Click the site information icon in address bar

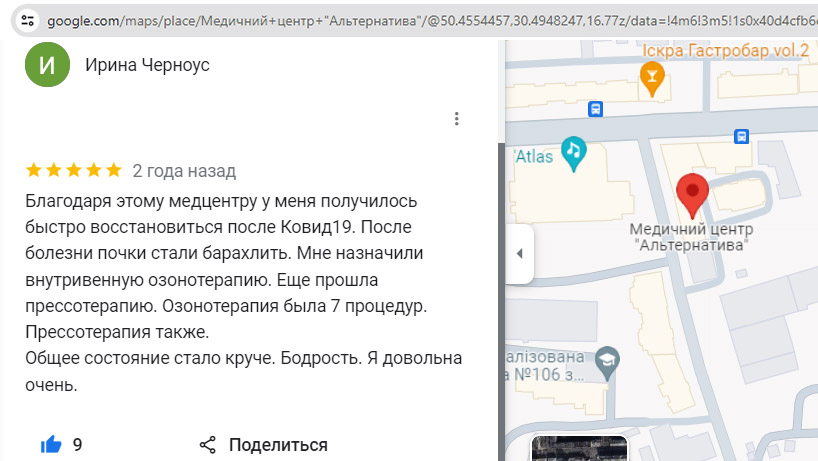click(x=27, y=20)
